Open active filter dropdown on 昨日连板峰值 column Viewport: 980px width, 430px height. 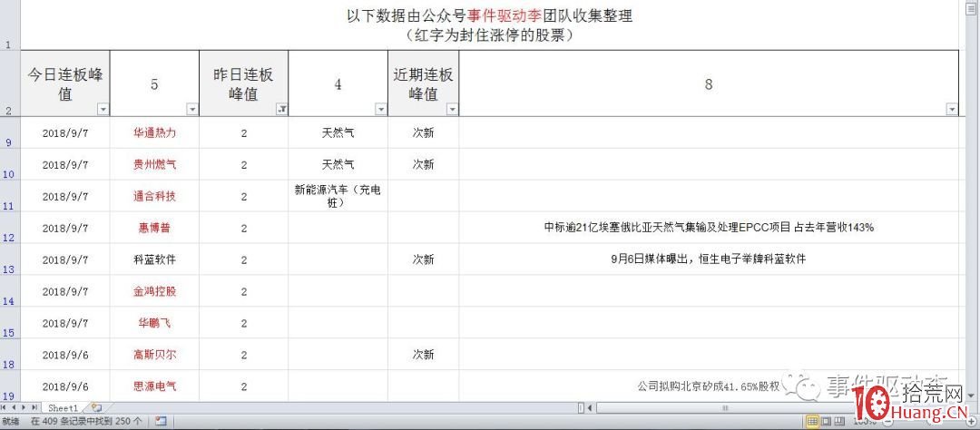(281, 110)
